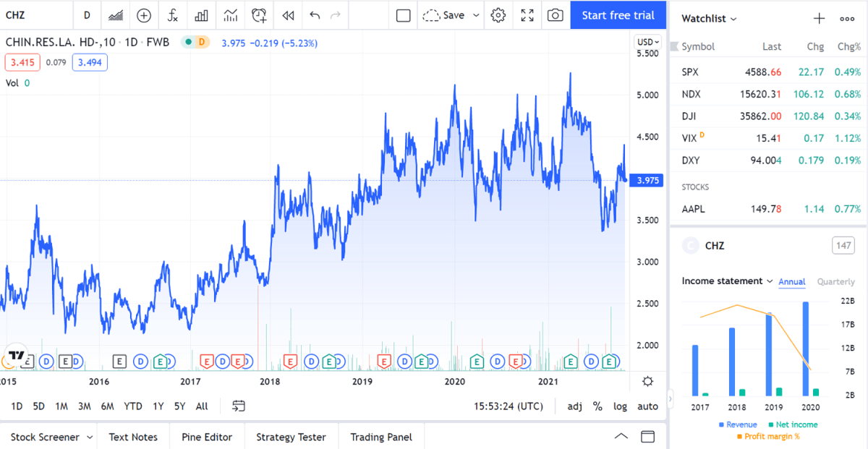Open the layout setup square icon
868x449 pixels.
click(x=404, y=15)
